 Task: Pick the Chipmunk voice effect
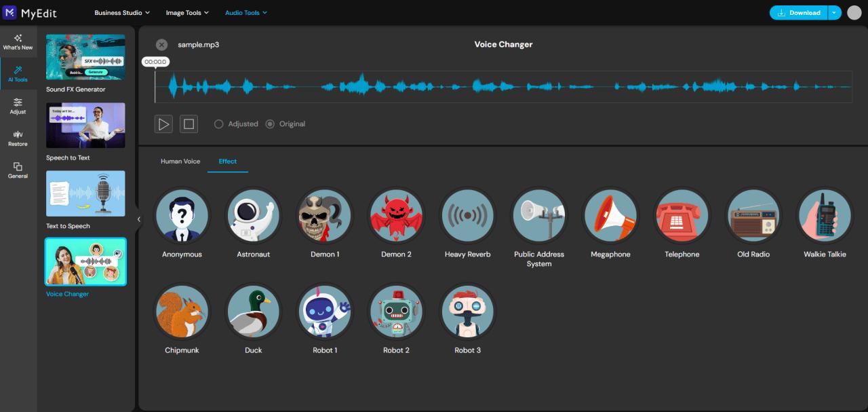coord(182,312)
